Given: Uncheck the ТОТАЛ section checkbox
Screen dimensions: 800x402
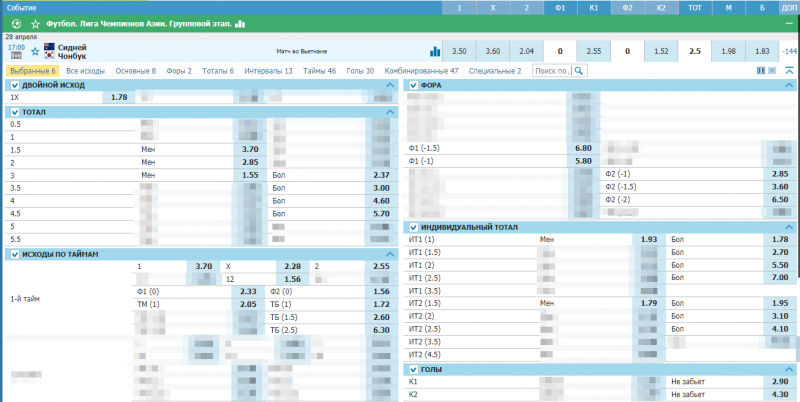Looking at the screenshot, I should tap(14, 112).
